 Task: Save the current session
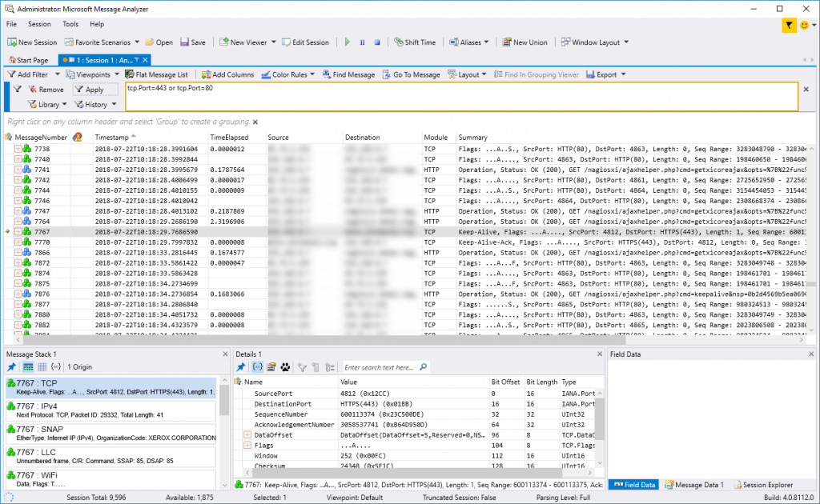click(x=193, y=42)
